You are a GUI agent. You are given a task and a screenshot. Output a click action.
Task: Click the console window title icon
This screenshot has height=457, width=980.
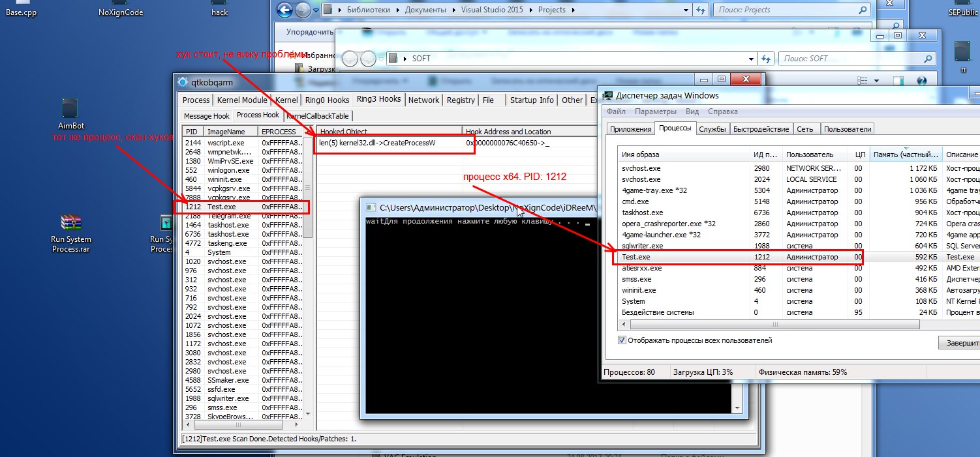pyautogui.click(x=371, y=207)
